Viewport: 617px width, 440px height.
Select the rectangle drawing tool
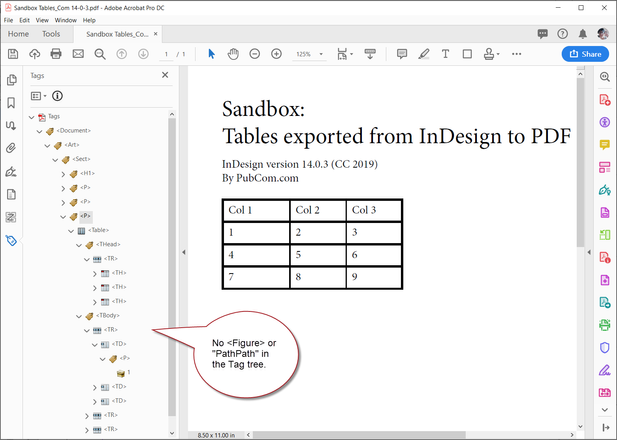467,54
